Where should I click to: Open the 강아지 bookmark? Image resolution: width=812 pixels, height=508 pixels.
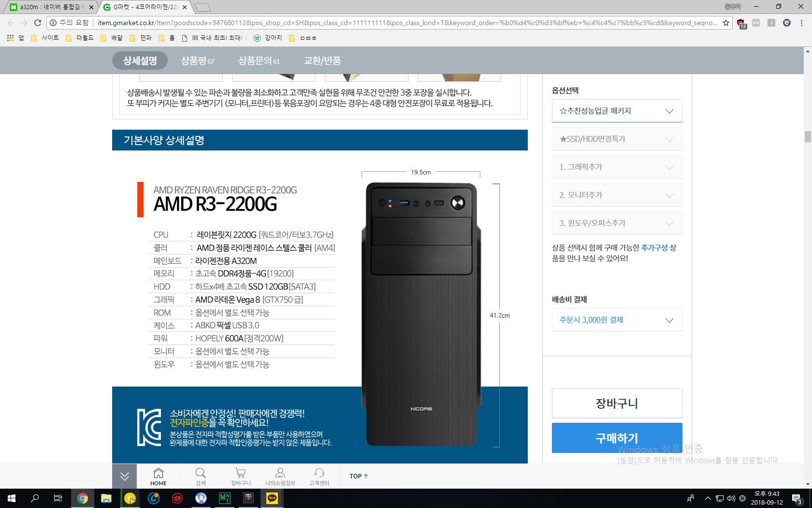click(x=268, y=38)
